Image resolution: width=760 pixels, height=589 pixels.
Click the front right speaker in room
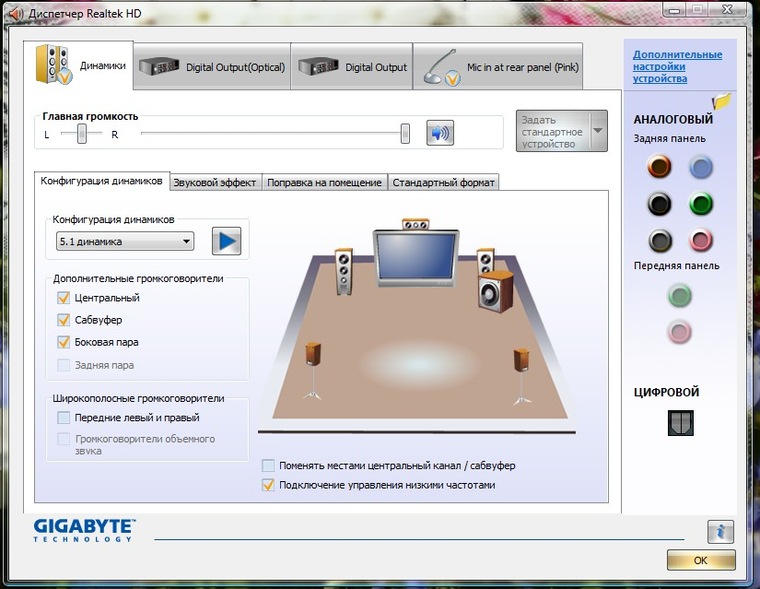tap(485, 261)
